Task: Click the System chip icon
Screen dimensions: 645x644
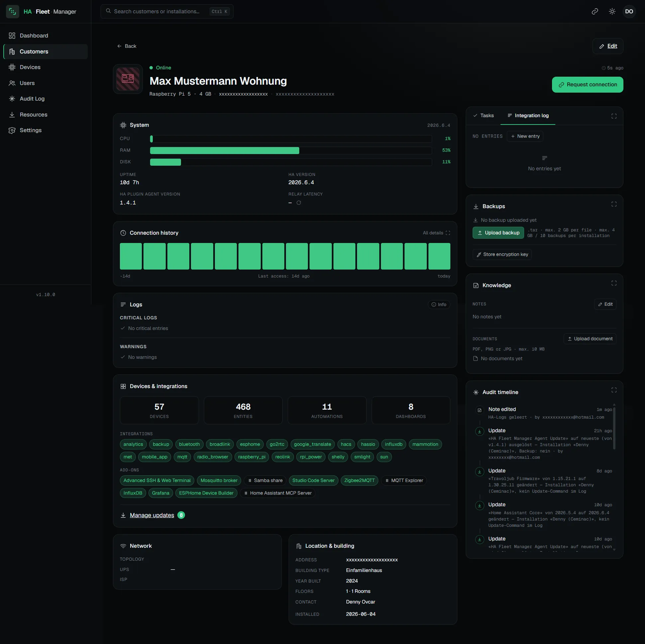Action: point(123,125)
